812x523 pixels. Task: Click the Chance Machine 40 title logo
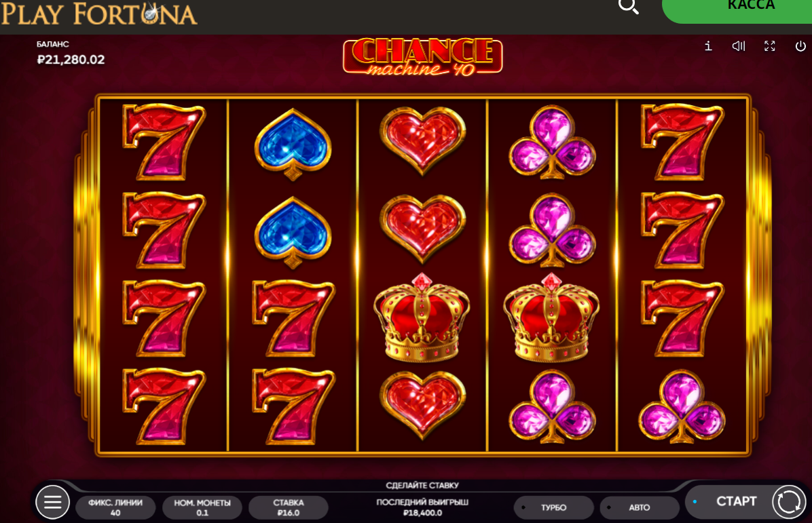(x=422, y=57)
